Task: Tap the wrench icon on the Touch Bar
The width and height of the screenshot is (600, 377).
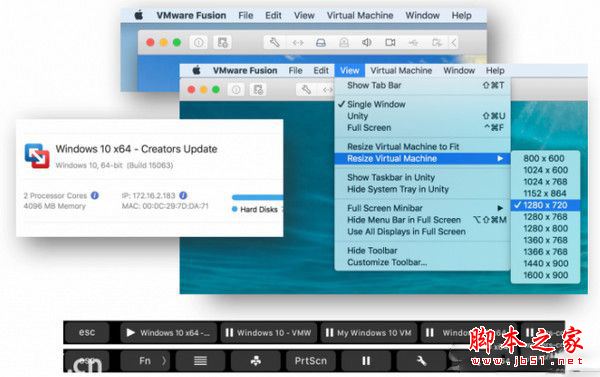Action: coord(421,361)
